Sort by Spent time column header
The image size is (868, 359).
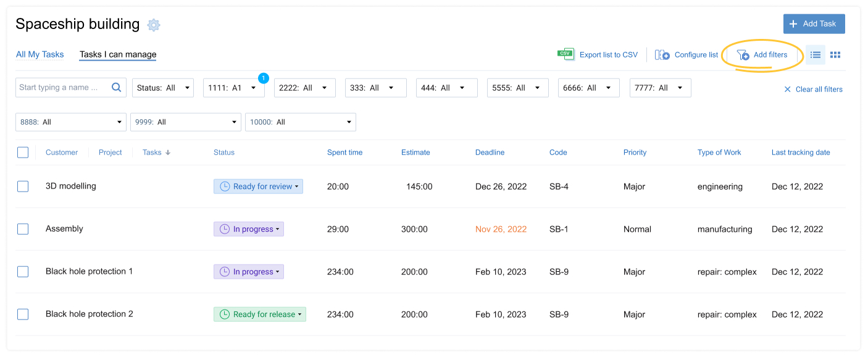345,153
